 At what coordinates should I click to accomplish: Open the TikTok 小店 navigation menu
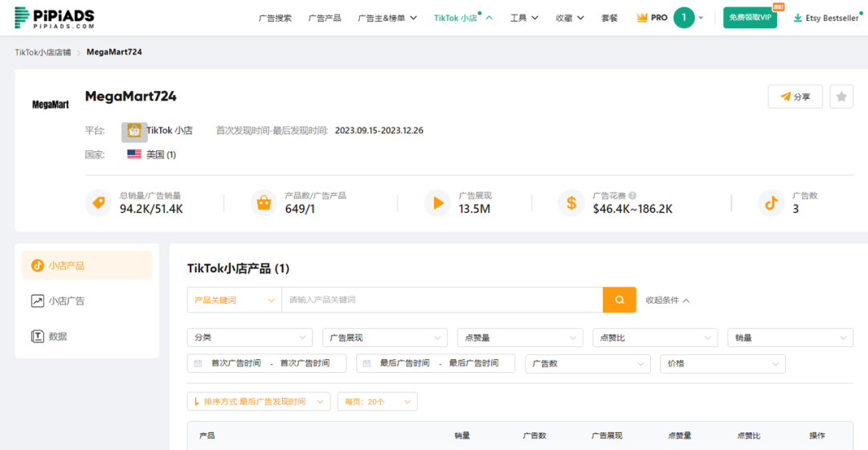(x=463, y=18)
